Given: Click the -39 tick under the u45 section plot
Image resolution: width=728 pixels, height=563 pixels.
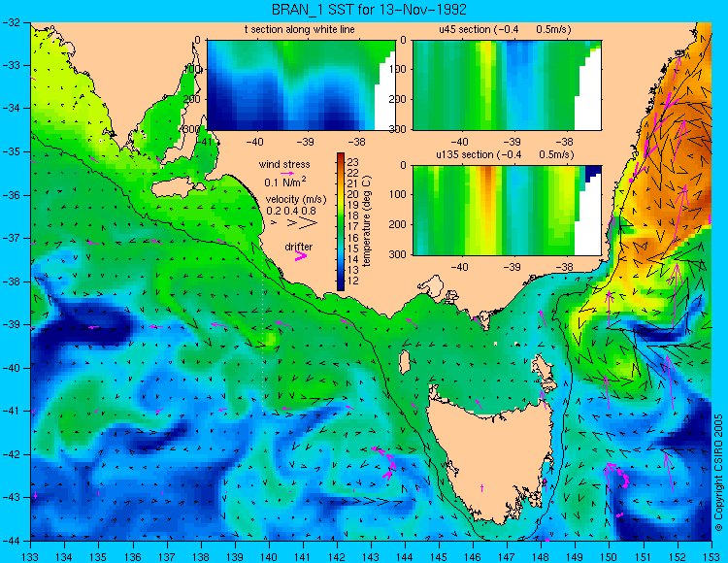Looking at the screenshot, I should [x=513, y=142].
